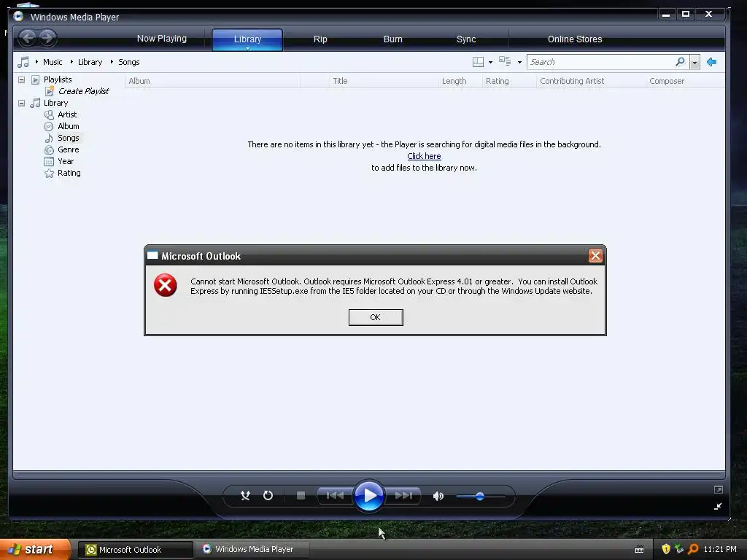The width and height of the screenshot is (747, 560).
Task: Switch to full screen view icon
Action: coord(719,489)
